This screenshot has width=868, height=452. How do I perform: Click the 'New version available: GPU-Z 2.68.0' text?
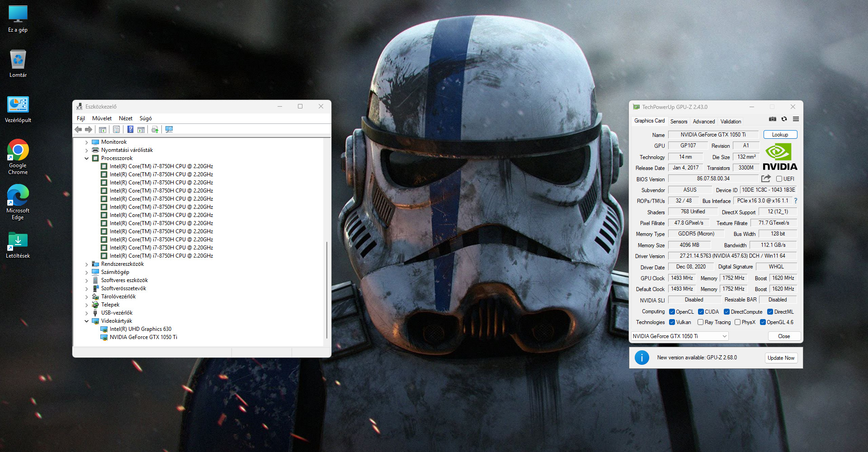click(x=697, y=358)
